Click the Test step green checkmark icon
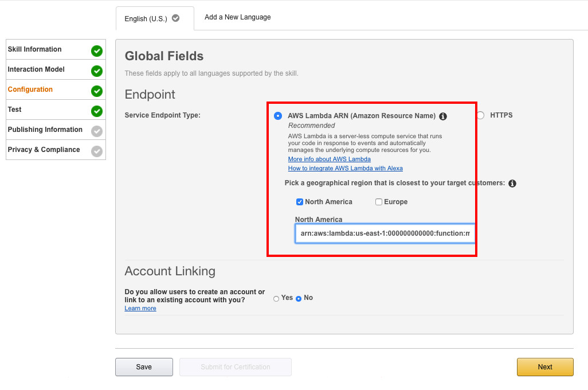This screenshot has height=390, width=588. (x=97, y=111)
